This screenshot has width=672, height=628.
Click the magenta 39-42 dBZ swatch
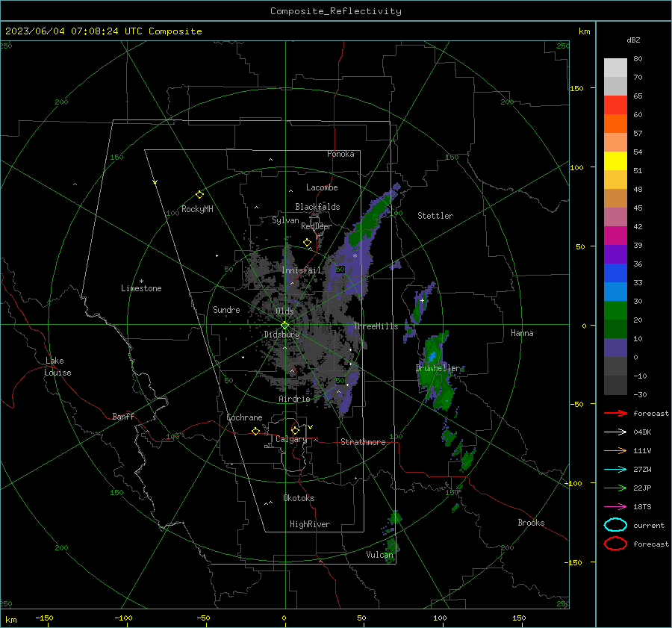(615, 236)
